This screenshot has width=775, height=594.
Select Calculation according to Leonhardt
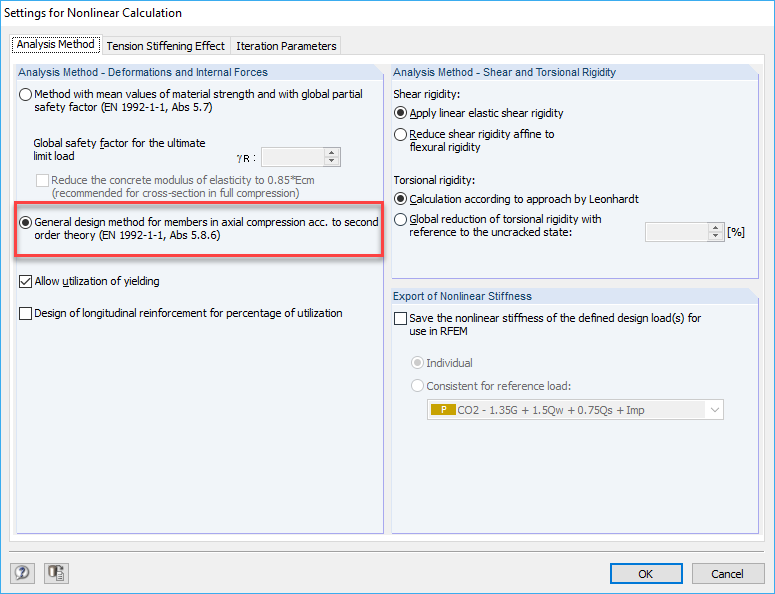pyautogui.click(x=401, y=199)
